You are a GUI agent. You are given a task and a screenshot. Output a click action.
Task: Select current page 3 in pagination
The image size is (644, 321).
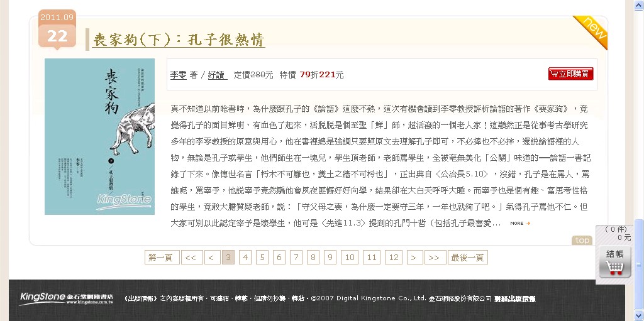tap(228, 258)
